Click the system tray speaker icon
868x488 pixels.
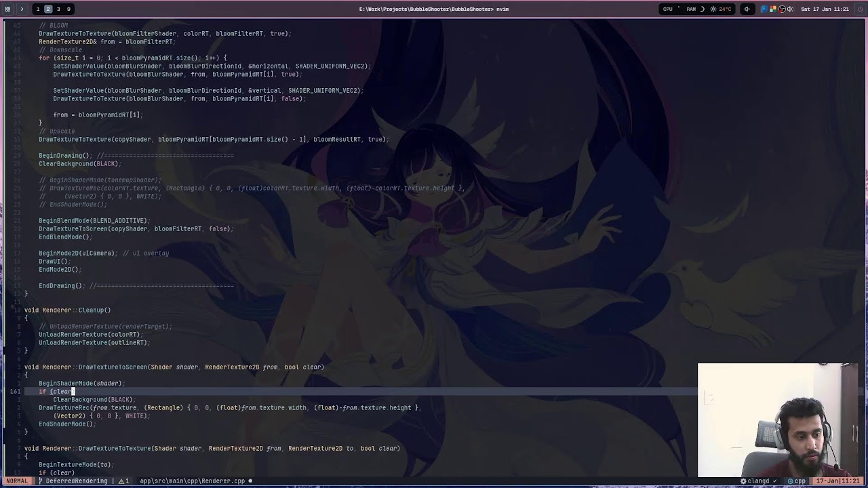pyautogui.click(x=790, y=9)
